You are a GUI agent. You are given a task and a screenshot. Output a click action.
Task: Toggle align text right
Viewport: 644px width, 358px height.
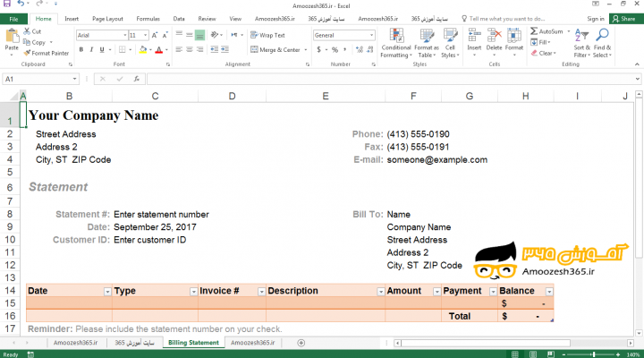[199, 49]
